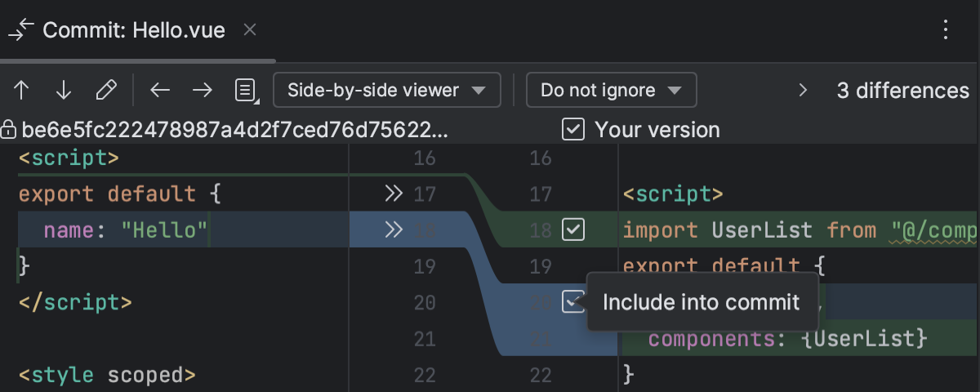980x392 pixels.
Task: Click the revision hash label be6e5fc…
Action: coord(235,130)
